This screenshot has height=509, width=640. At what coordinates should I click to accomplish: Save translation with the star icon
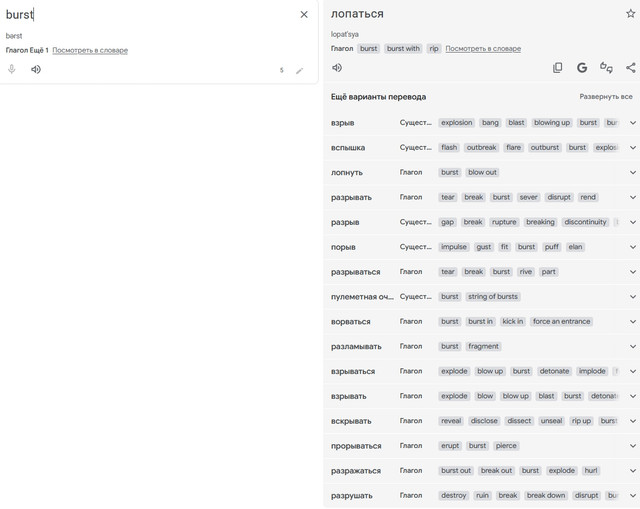click(631, 13)
